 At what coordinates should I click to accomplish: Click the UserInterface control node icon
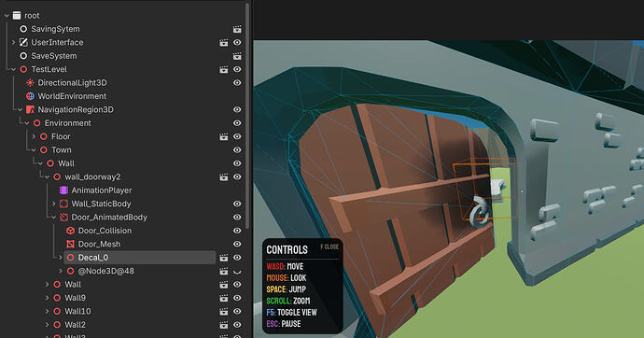pos(23,42)
